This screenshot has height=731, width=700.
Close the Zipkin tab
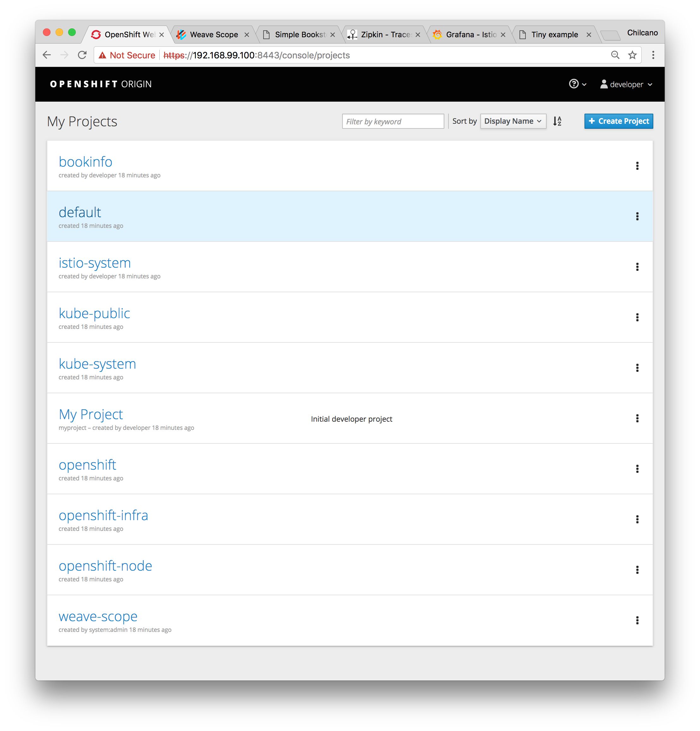pos(418,35)
